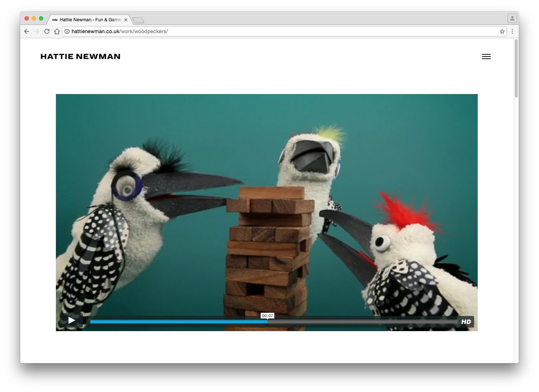Viewport: 539px width, 392px height.
Task: Open a new browser tab
Action: [138, 20]
